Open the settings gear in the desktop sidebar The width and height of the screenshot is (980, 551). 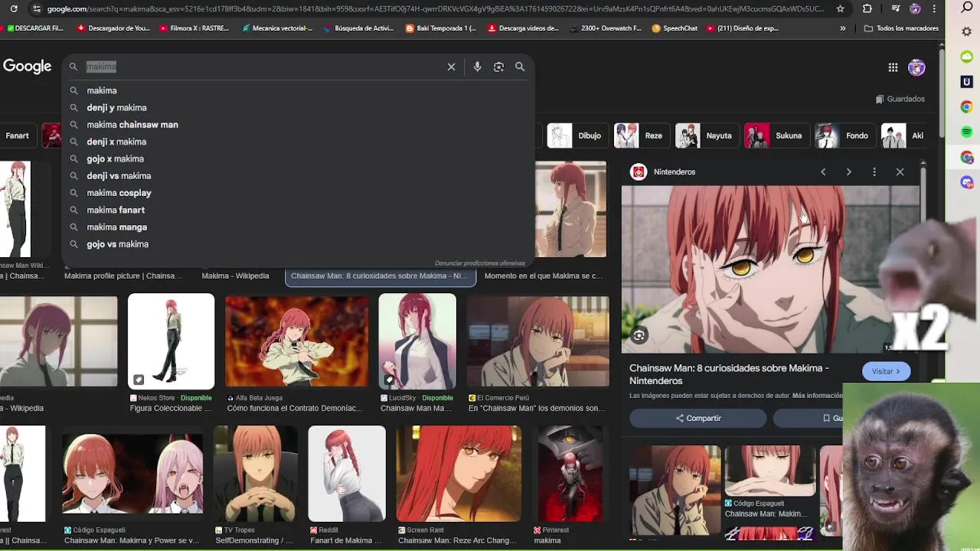[x=966, y=32]
